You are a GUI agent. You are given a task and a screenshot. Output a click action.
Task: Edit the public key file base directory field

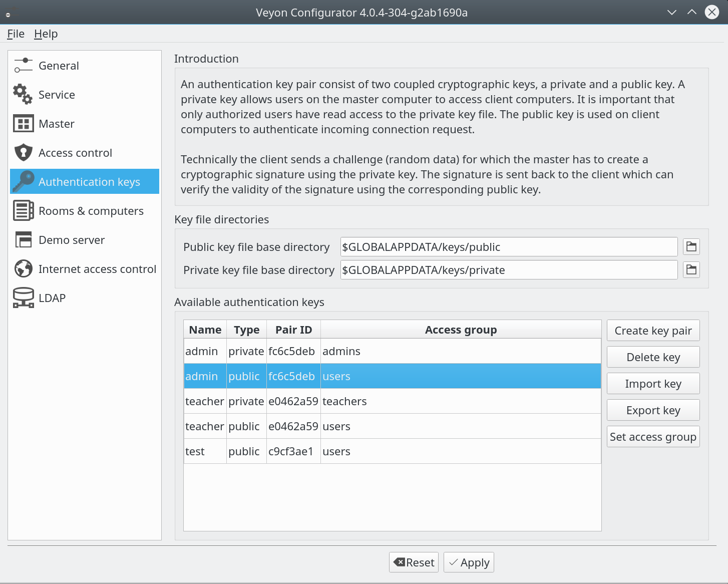[509, 247]
